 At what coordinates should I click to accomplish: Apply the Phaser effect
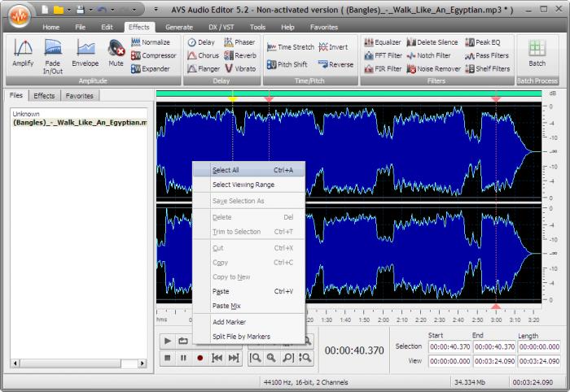click(x=239, y=42)
